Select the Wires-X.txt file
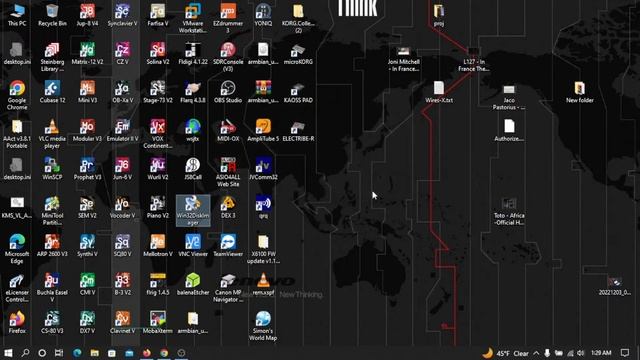Image resolution: width=640 pixels, height=360 pixels. coord(439,92)
